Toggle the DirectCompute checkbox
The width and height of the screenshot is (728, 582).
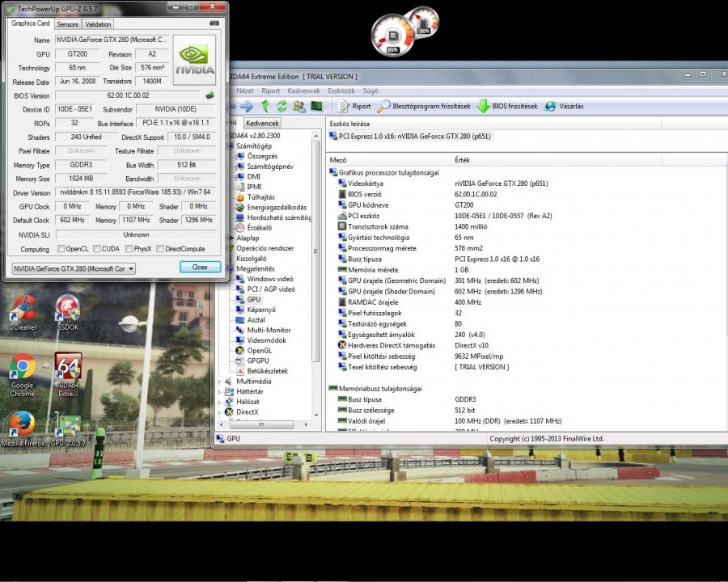[160, 249]
